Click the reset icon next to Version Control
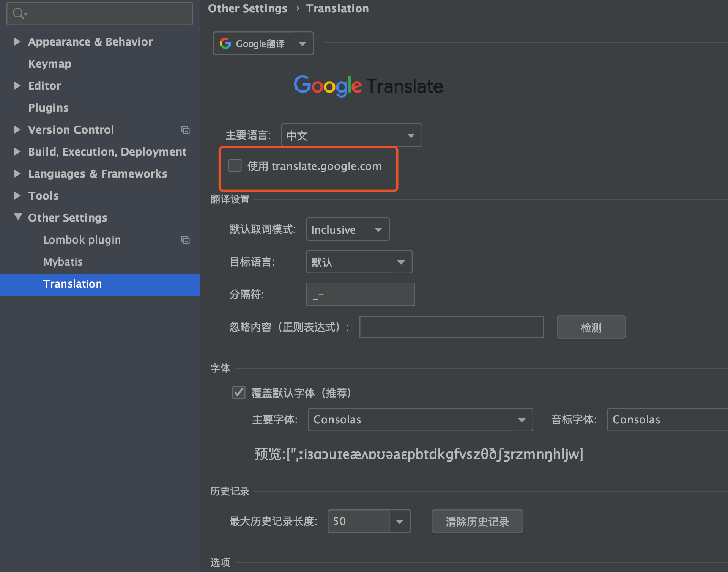 [186, 130]
